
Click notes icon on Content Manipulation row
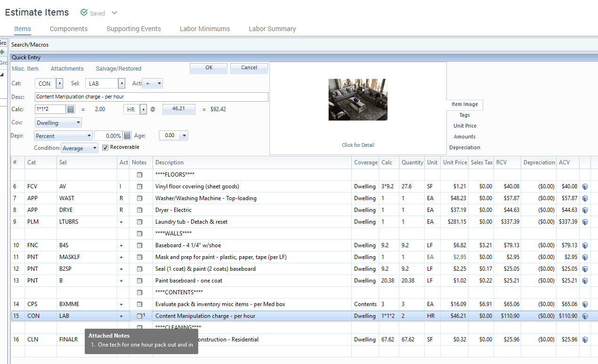pos(139,316)
